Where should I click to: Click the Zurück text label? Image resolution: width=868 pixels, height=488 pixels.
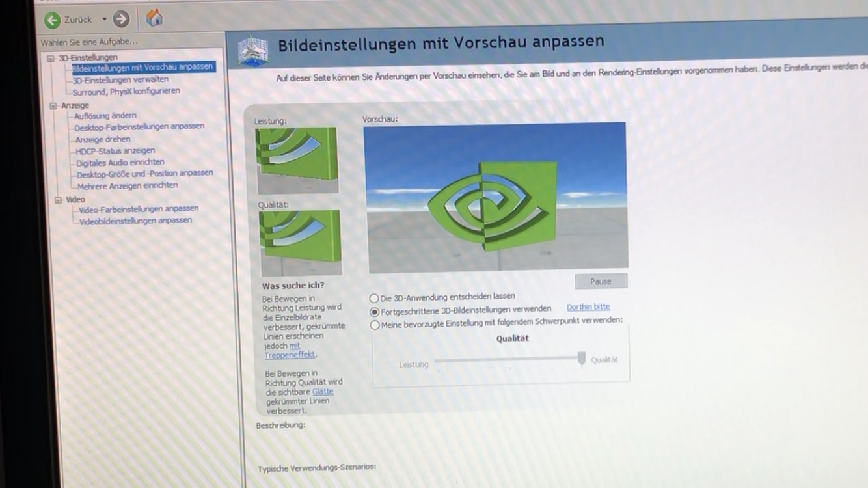pyautogui.click(x=78, y=20)
